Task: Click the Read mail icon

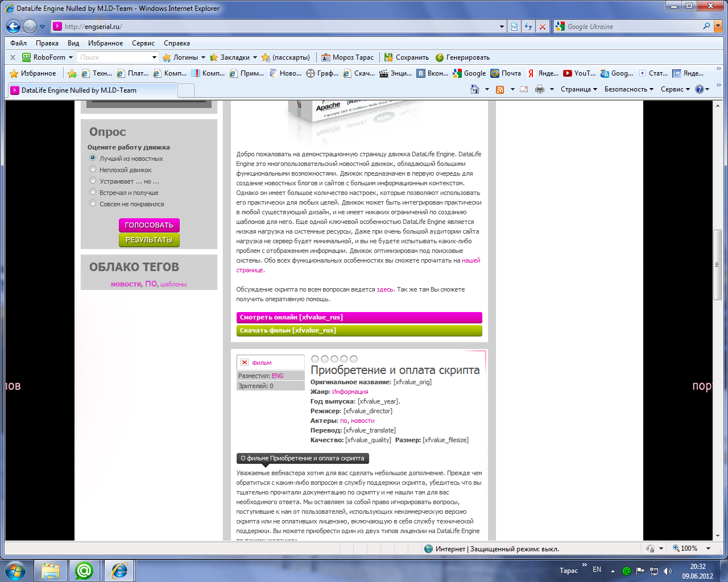Action: (x=524, y=89)
